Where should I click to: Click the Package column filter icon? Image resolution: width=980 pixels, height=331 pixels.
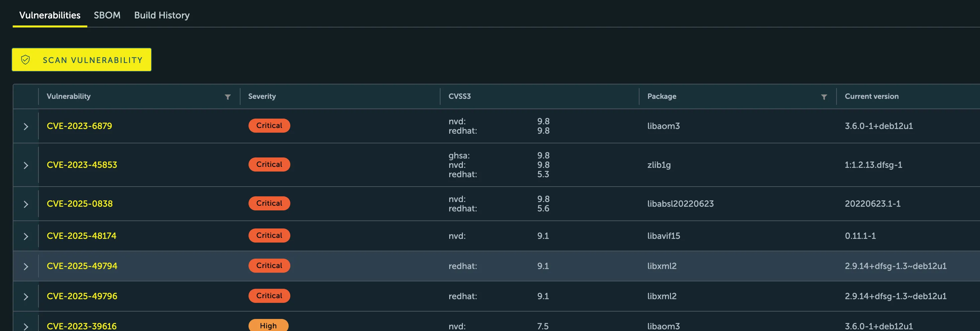click(824, 97)
